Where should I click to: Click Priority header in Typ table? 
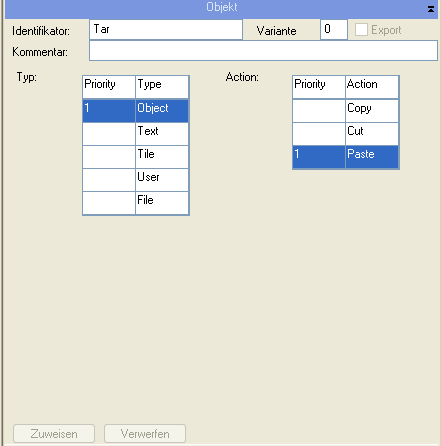[x=109, y=87]
